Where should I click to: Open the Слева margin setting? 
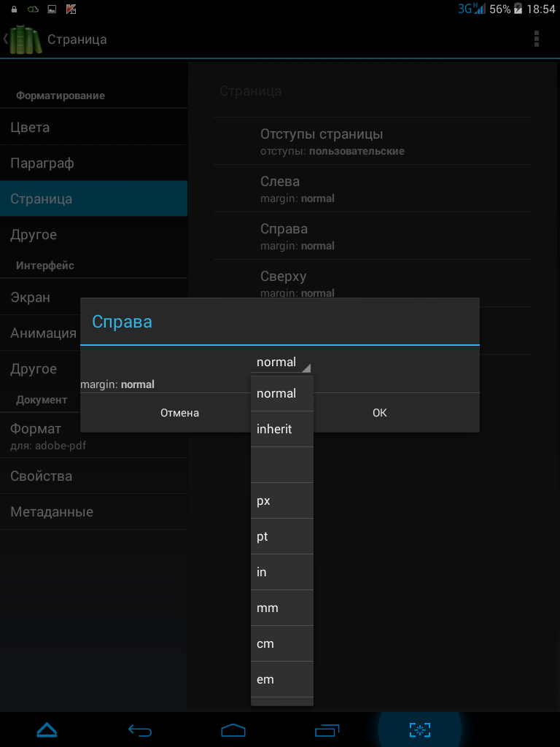click(x=372, y=188)
